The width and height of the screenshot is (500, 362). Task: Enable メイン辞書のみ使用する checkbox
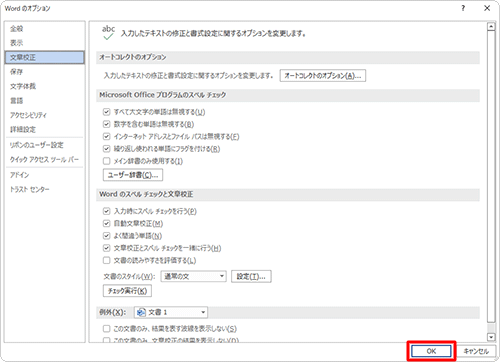[106, 161]
